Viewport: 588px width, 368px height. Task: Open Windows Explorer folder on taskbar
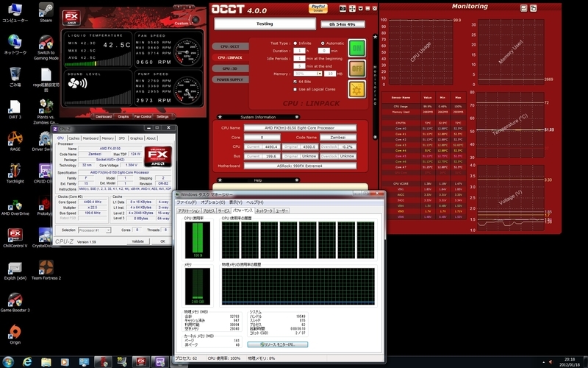point(46,362)
